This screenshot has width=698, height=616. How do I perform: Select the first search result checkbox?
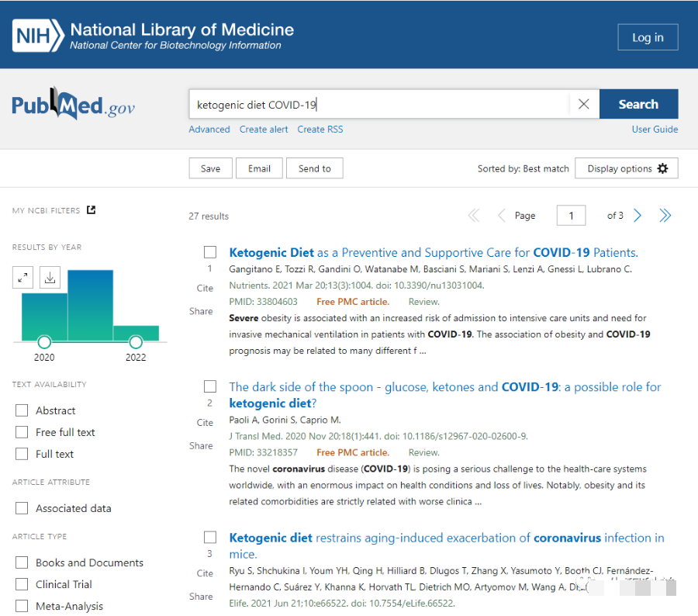point(210,252)
